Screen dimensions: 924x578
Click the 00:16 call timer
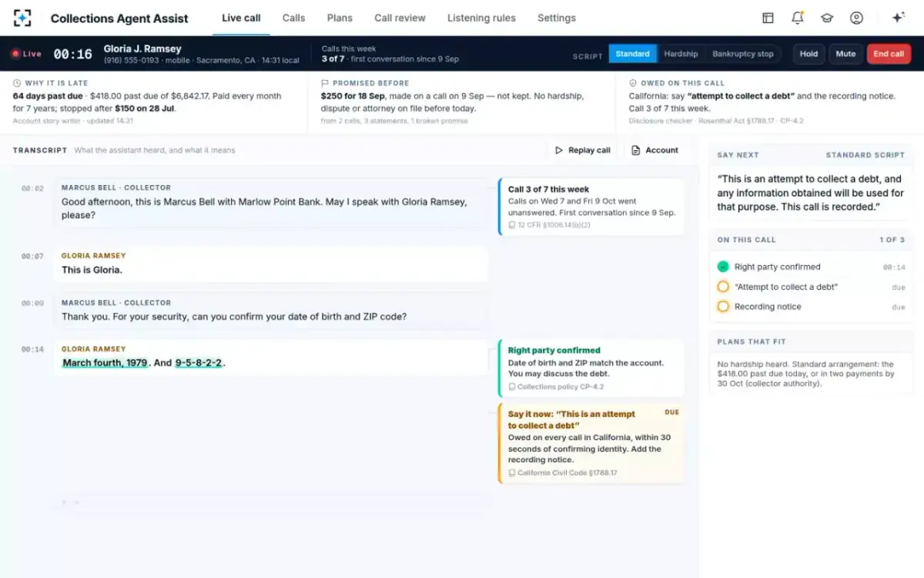[x=72, y=54]
